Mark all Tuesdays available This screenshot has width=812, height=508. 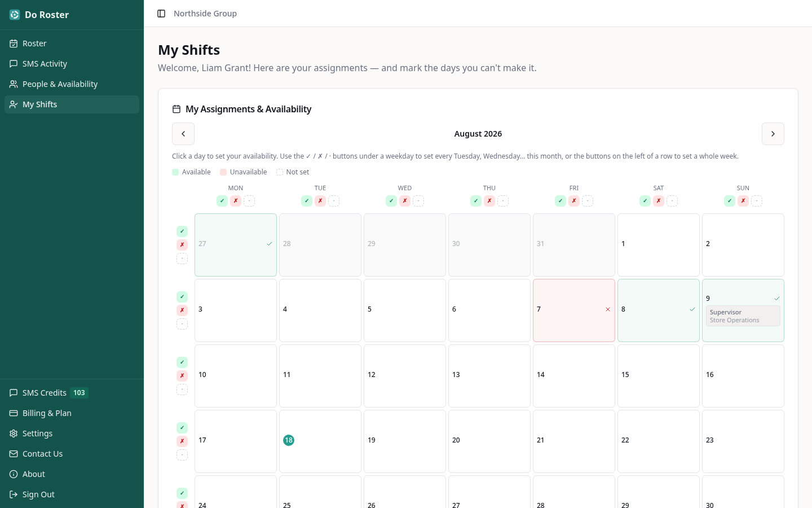[x=307, y=201]
